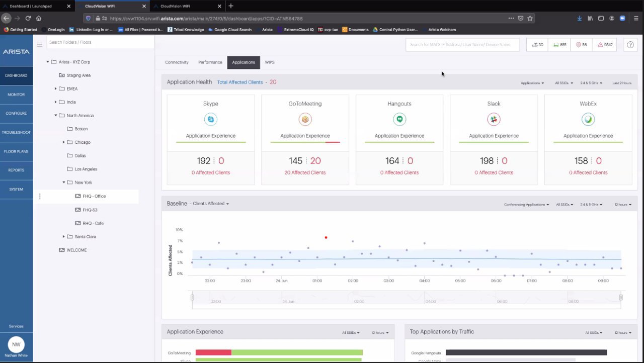
Task: Click the access points count 30
Action: click(537, 45)
